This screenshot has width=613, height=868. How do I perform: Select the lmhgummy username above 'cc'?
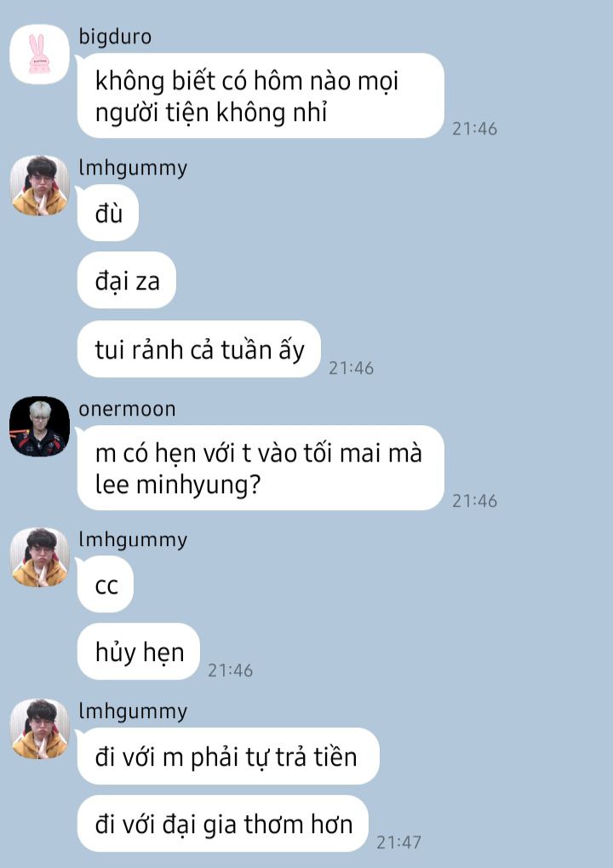[133, 540]
